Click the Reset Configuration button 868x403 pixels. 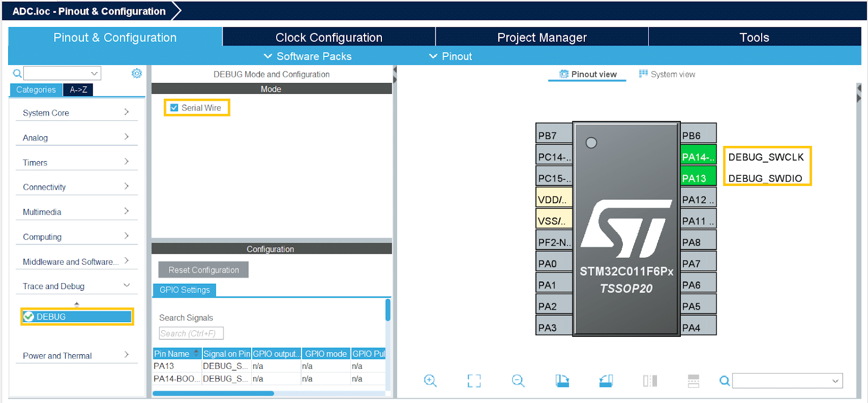click(203, 270)
